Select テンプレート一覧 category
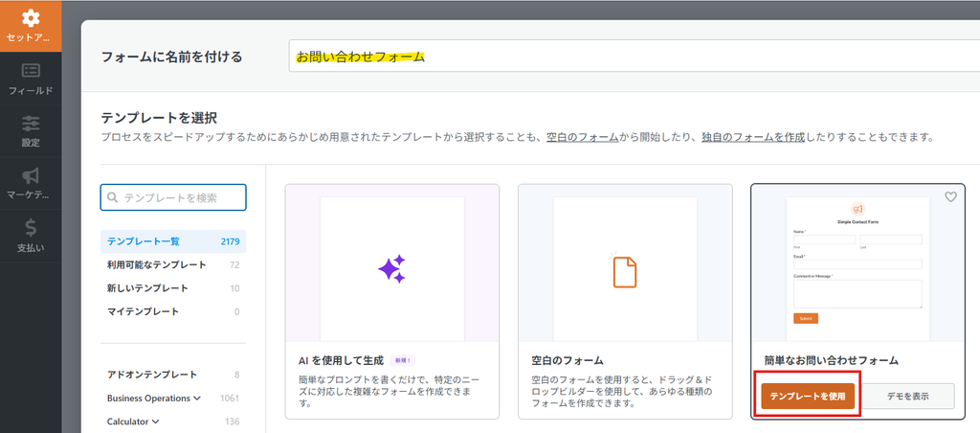 tap(173, 241)
